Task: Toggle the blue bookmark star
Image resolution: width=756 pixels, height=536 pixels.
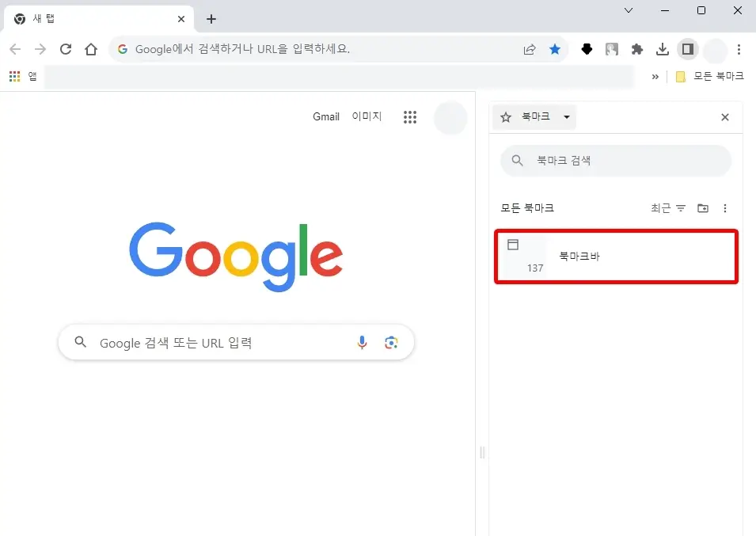Action: 555,49
